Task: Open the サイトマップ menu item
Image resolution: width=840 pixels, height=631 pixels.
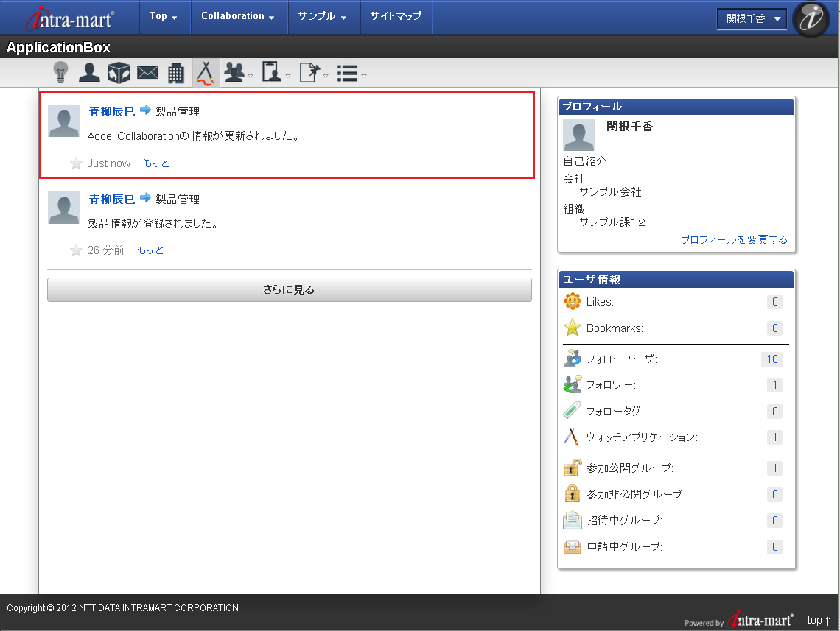Action: (396, 17)
